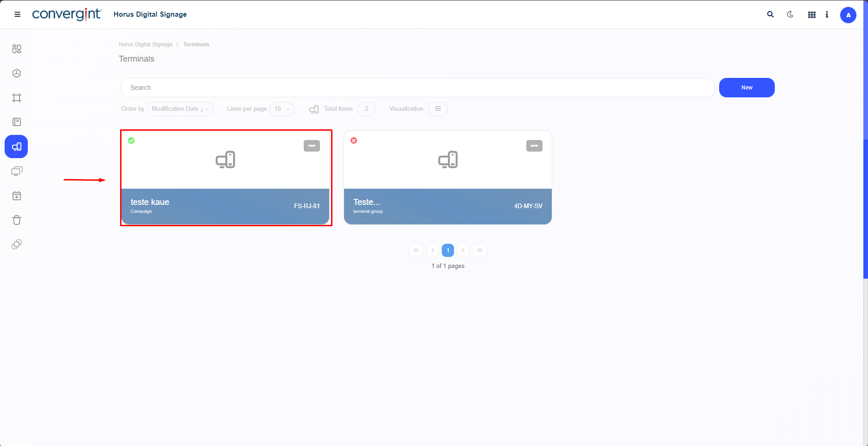Open user avatar A menu
Viewport: 868px width, 446px height.
[848, 15]
